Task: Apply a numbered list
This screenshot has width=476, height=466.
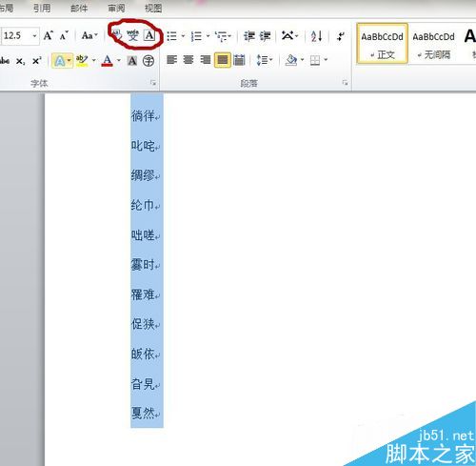Action: (x=196, y=36)
